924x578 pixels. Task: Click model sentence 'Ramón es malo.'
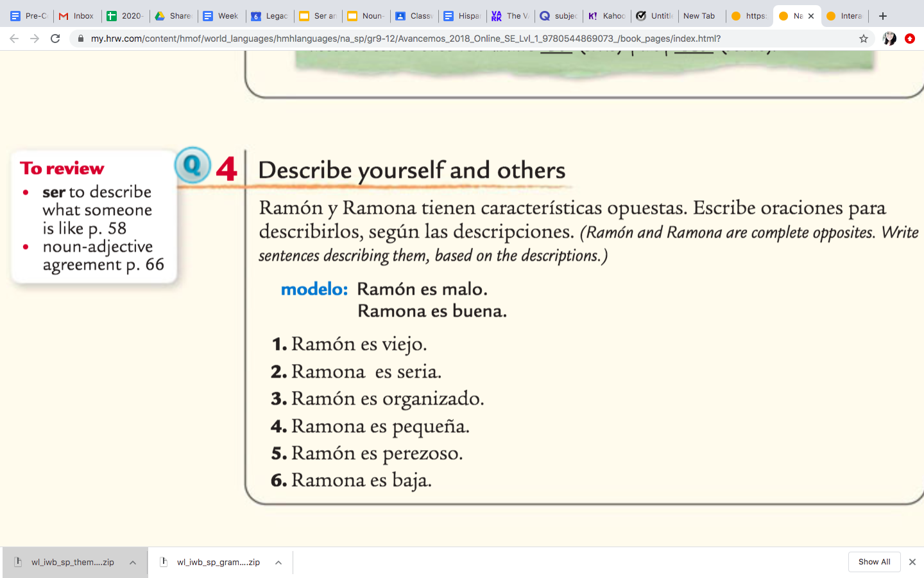422,289
